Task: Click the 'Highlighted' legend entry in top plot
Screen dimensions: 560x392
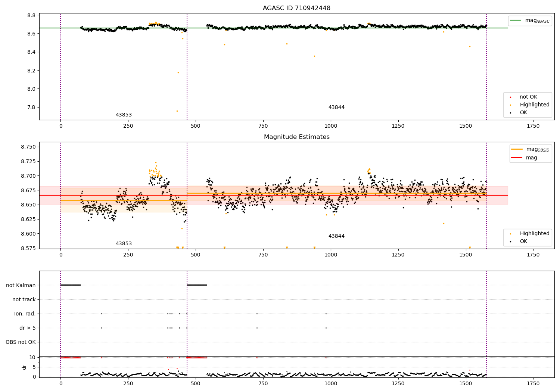Action: tap(530, 105)
